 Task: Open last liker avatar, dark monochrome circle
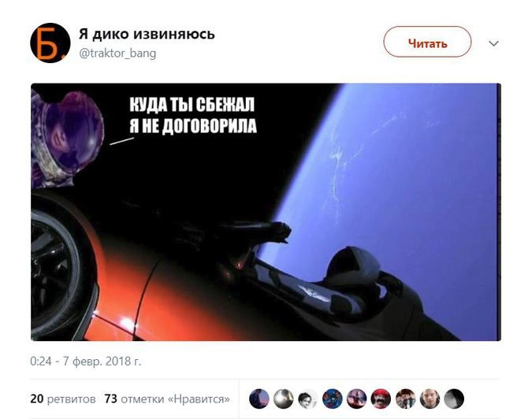454,399
